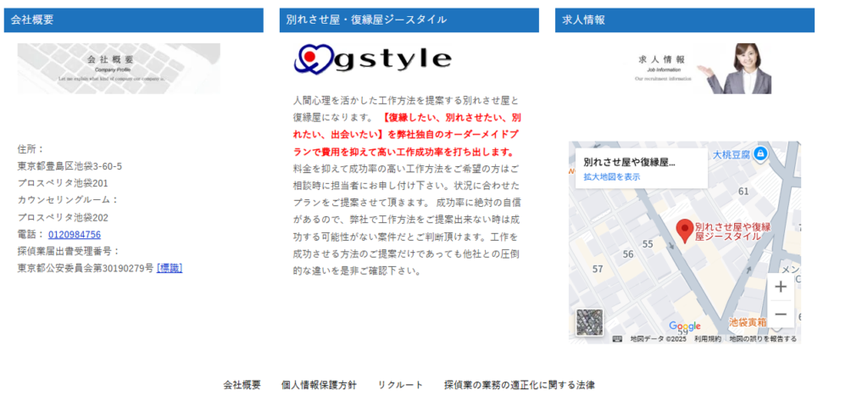
Task: Click the 求人情報 blue section header
Action: coord(685,20)
